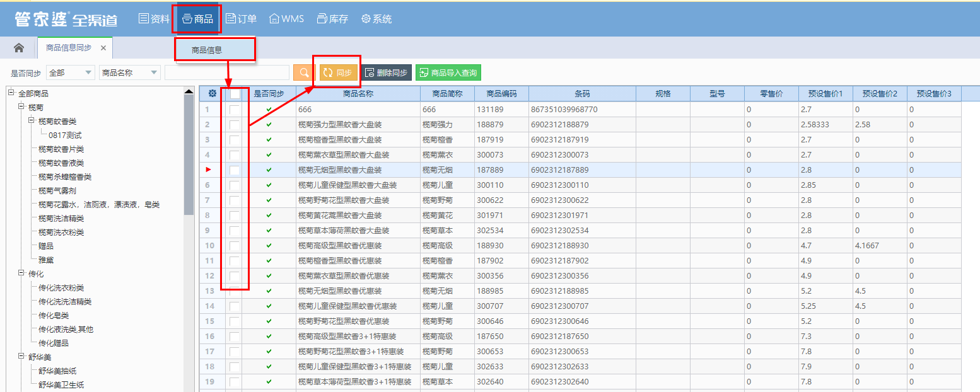Select 榄菊蚊香片类 category
The height and width of the screenshot is (392, 980).
pos(61,149)
